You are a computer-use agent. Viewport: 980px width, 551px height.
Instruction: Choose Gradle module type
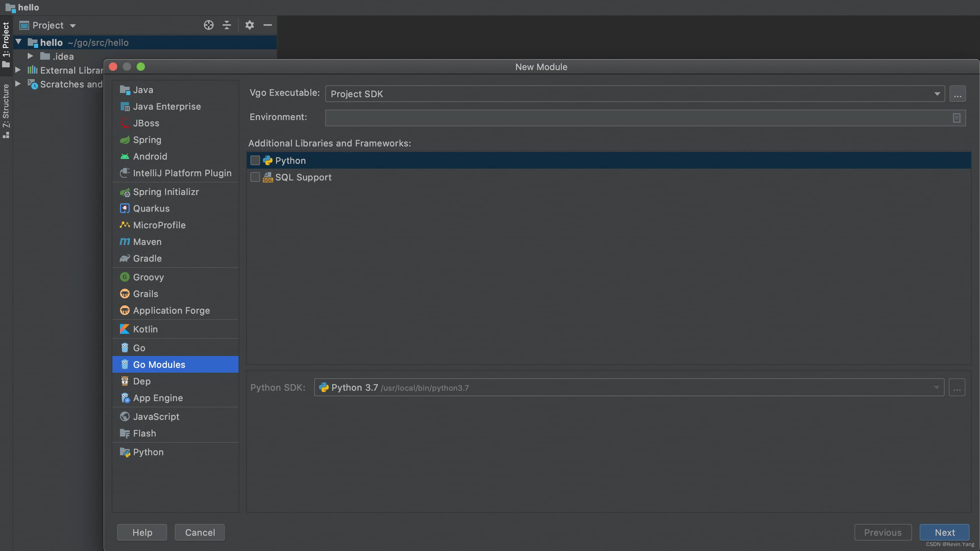tap(175, 259)
